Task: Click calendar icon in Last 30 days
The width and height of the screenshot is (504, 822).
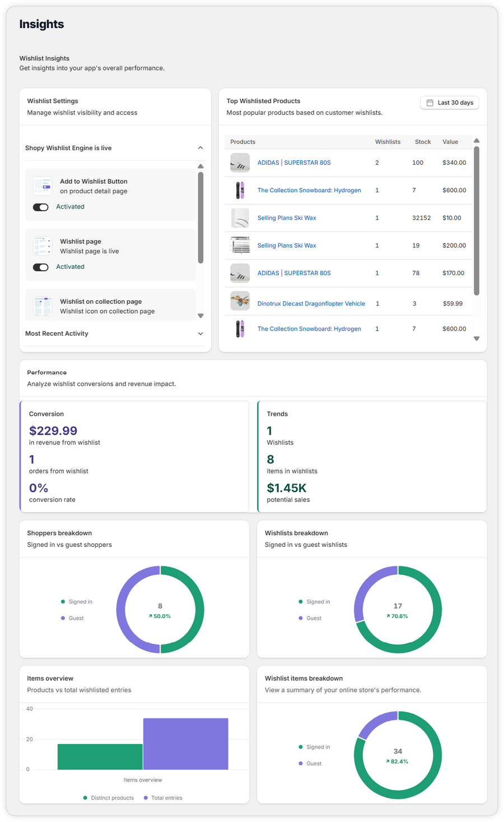Action: [430, 103]
